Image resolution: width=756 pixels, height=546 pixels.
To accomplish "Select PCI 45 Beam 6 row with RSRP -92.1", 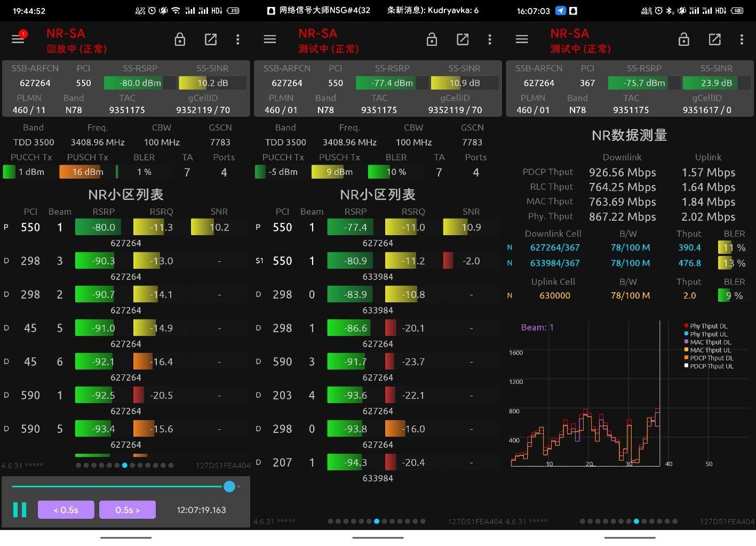I will [x=126, y=367].
